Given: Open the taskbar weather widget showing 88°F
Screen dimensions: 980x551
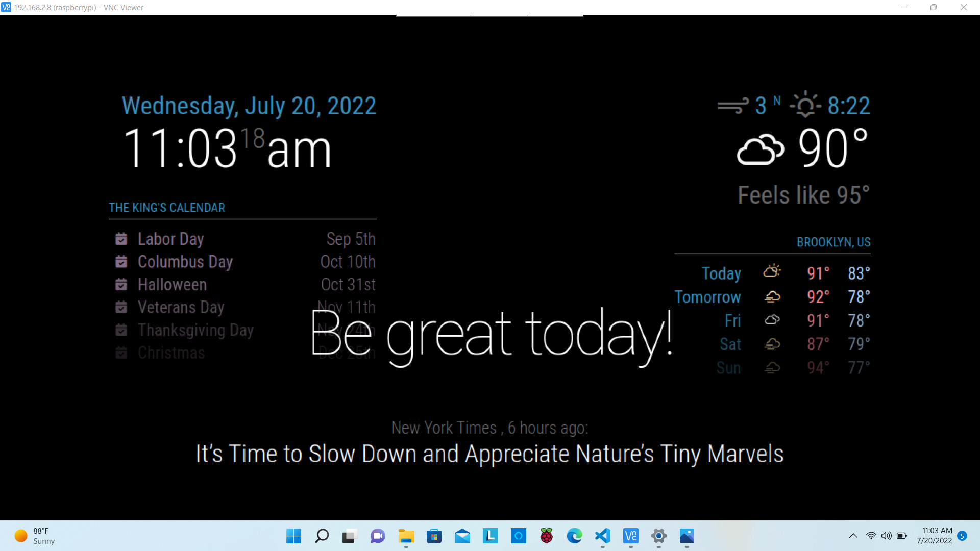Looking at the screenshot, I should click(35, 536).
